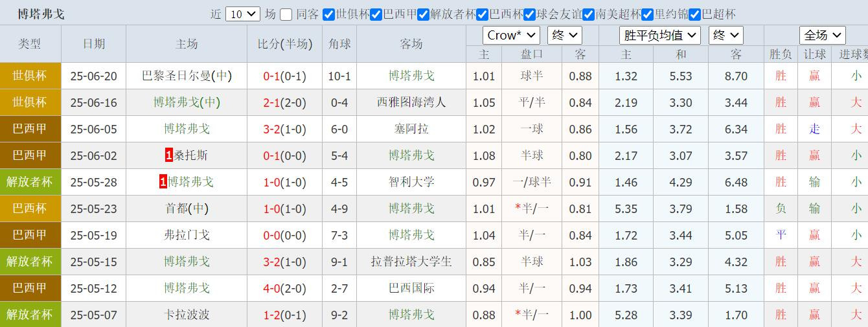Open the 胜平负均值 dropdown
868x327 pixels.
click(x=659, y=35)
